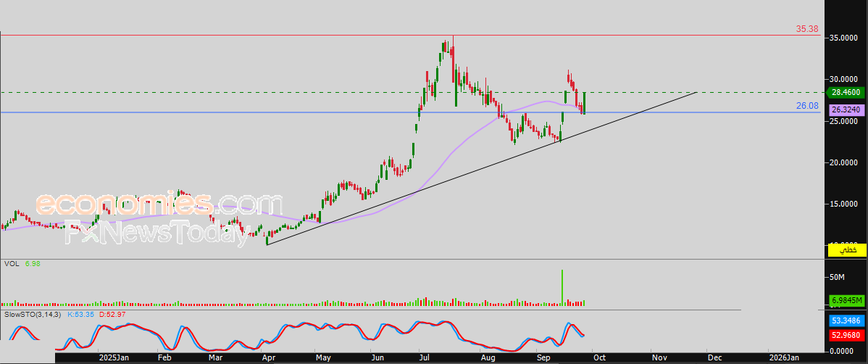Select the tall green volume spike bar
The width and height of the screenshot is (868, 364).
pyautogui.click(x=562, y=288)
